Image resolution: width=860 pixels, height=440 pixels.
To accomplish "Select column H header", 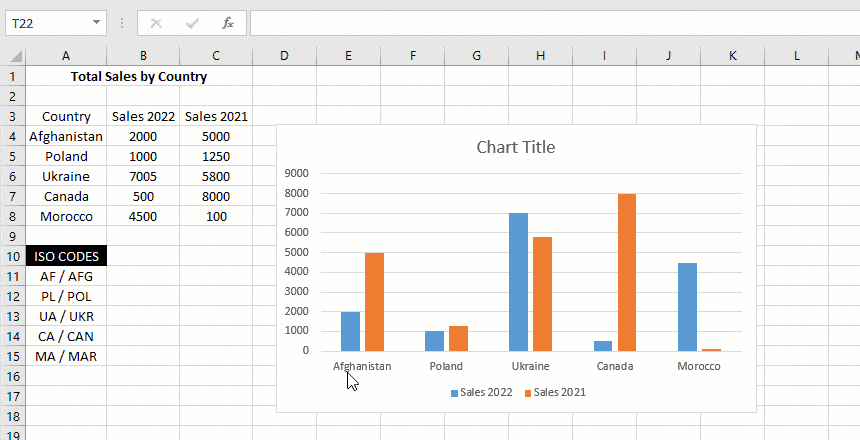I will 540,55.
